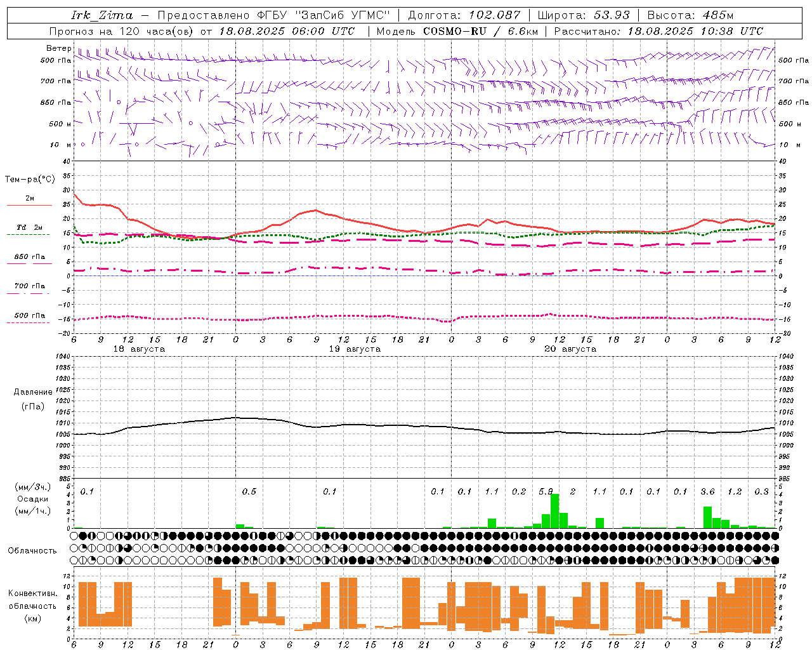Click the tallest green precipitation bar
The width and height of the screenshot is (812, 650).
point(554,511)
